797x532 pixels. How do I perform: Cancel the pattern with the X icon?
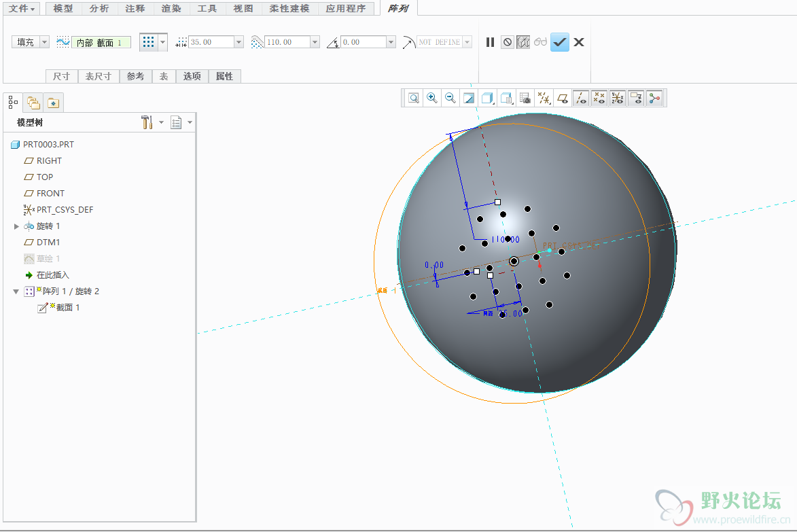(x=579, y=42)
